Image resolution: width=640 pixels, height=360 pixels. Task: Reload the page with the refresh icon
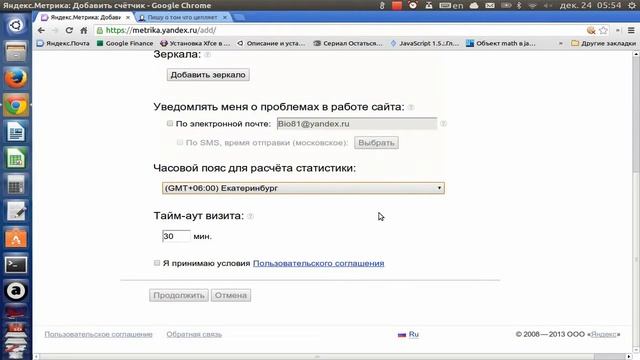click(69, 31)
